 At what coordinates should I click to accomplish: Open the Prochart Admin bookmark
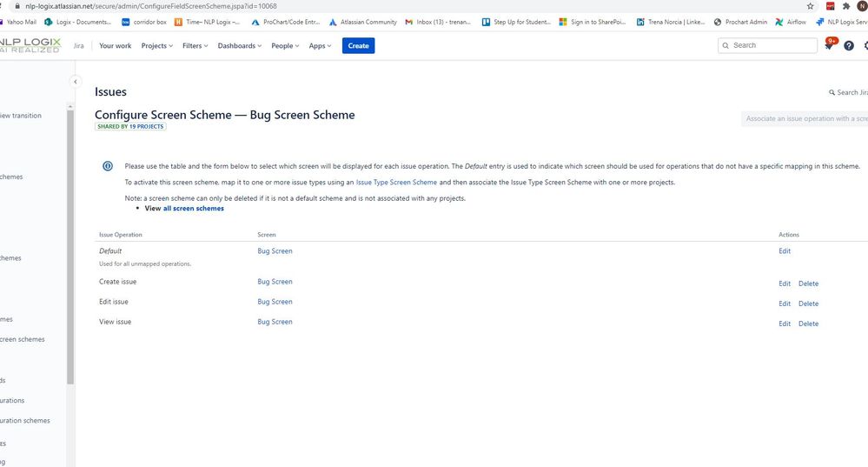[x=740, y=22]
